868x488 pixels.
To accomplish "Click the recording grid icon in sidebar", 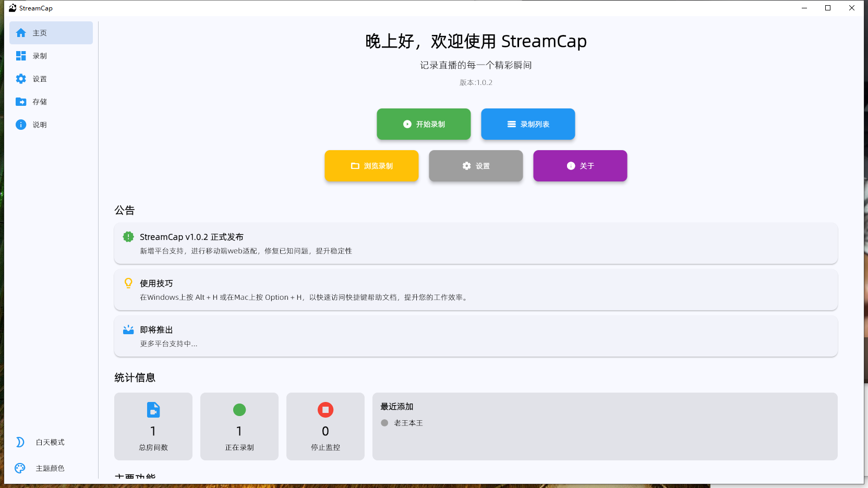I will [x=21, y=55].
